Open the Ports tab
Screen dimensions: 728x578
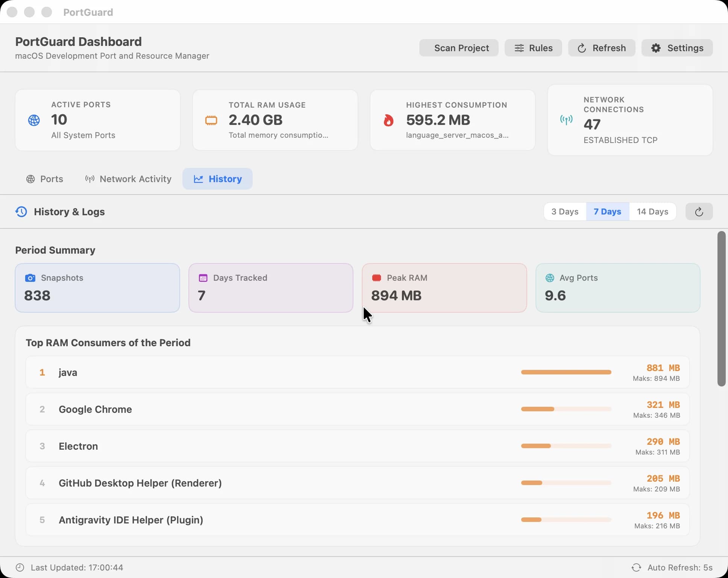click(x=45, y=179)
